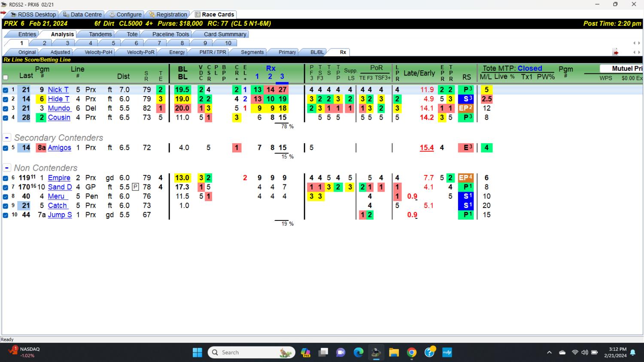
Task: Open Velocity-PoH sub tab
Action: (98, 52)
